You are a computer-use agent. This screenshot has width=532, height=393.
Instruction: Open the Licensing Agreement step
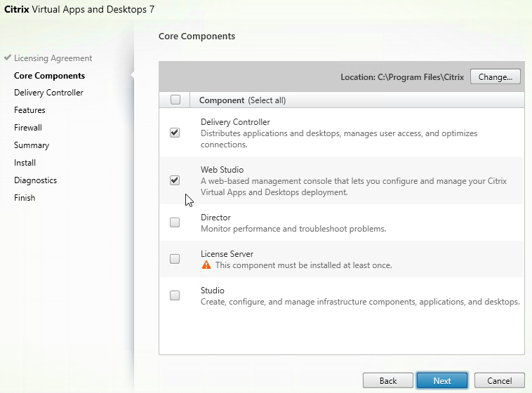53,58
